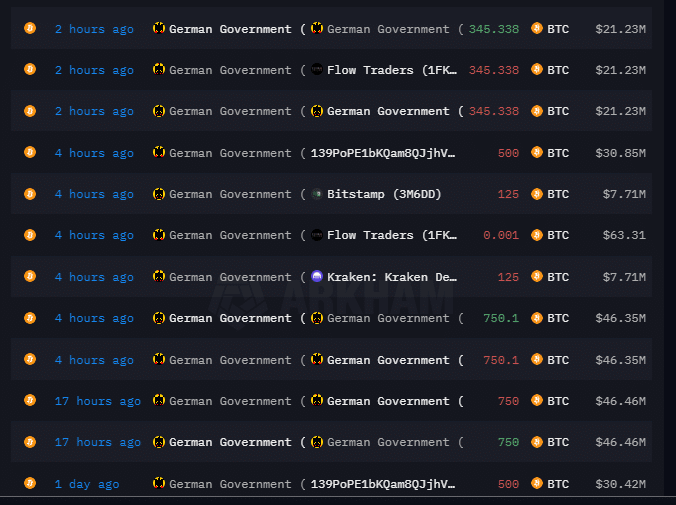Click the $30.42M value
Screen dimensions: 676x505
click(x=620, y=484)
